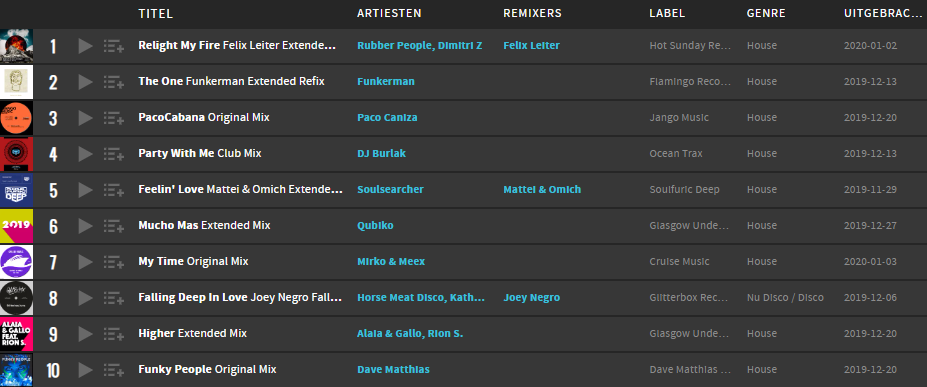Open artist Funkerman link
This screenshot has height=387, width=927.
tap(385, 82)
